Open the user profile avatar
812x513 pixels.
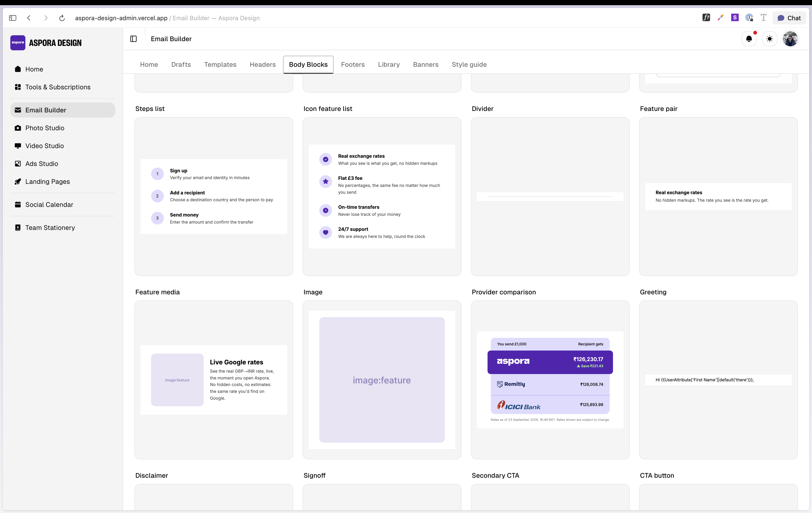coord(790,39)
